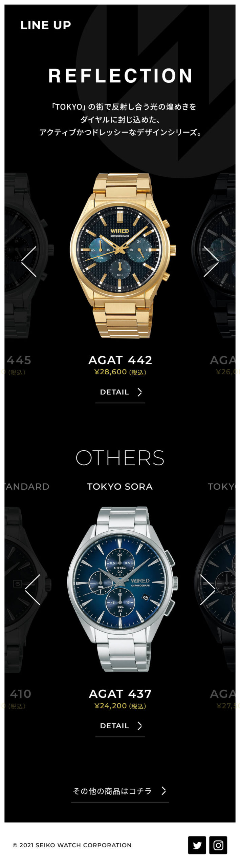Show next watch in REFLECTION carousel
This screenshot has height=868, width=240.
pos(211,261)
